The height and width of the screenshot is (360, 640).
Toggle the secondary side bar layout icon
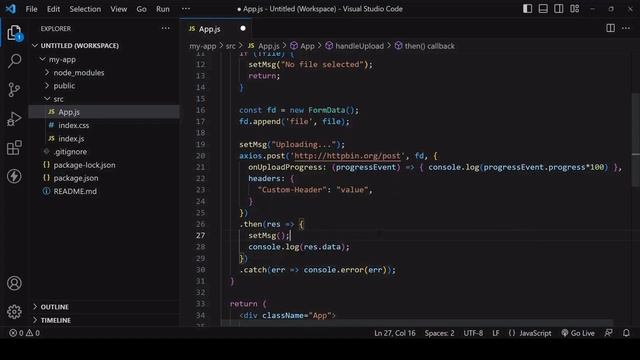[559, 9]
